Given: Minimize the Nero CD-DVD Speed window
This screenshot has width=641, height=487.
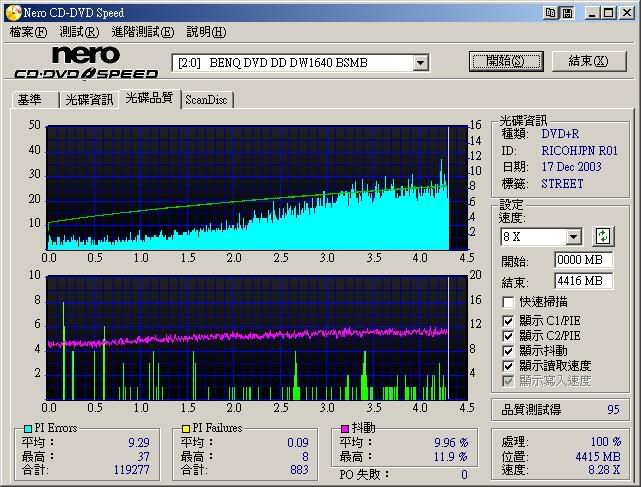Looking at the screenshot, I should pyautogui.click(x=592, y=13).
